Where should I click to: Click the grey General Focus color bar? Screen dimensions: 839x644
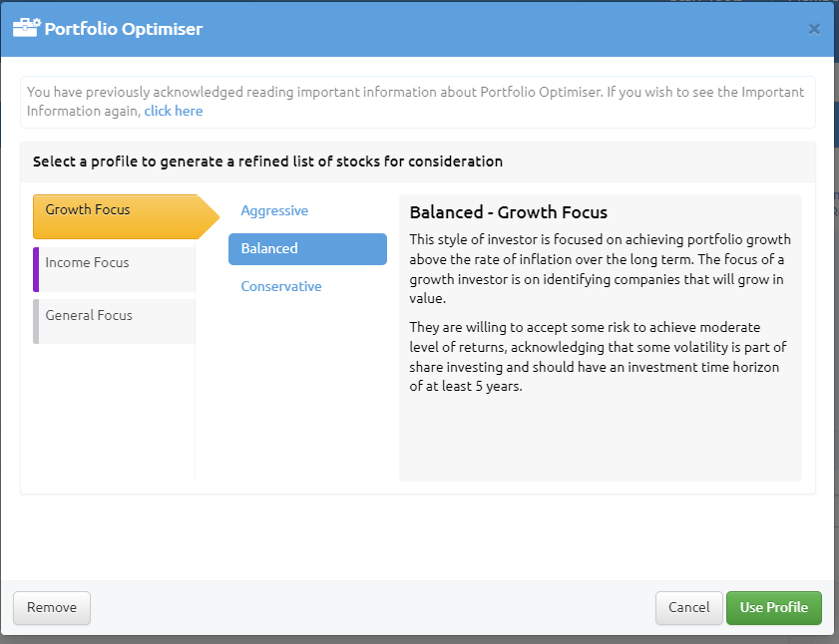[x=36, y=321]
